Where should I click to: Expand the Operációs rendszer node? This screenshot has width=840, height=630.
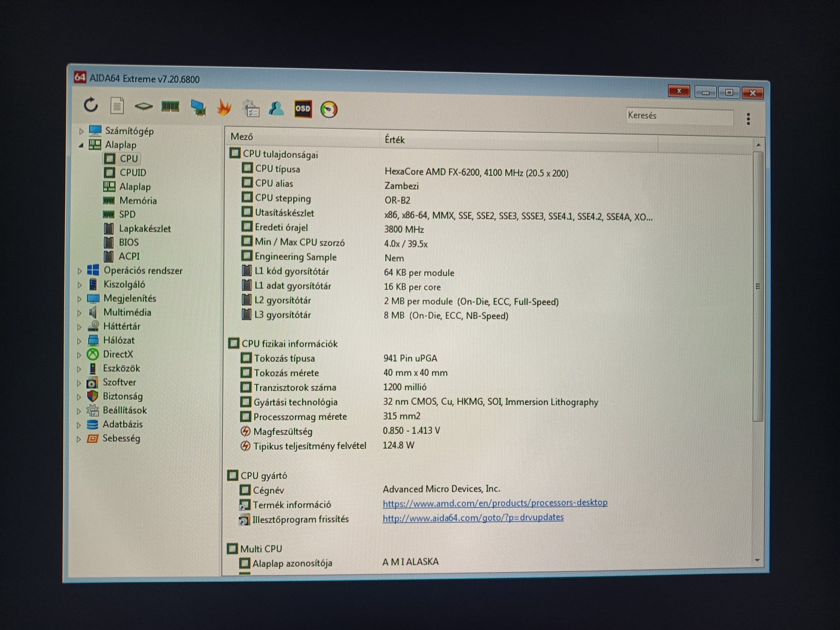(79, 271)
